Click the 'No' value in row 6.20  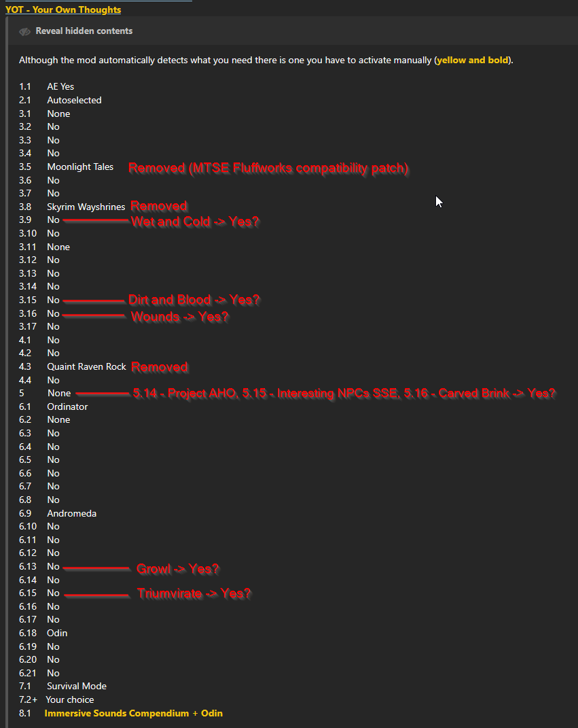tap(54, 659)
